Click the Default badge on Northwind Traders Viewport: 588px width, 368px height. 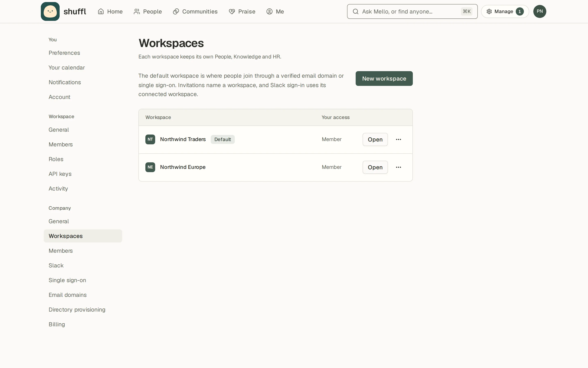point(223,139)
